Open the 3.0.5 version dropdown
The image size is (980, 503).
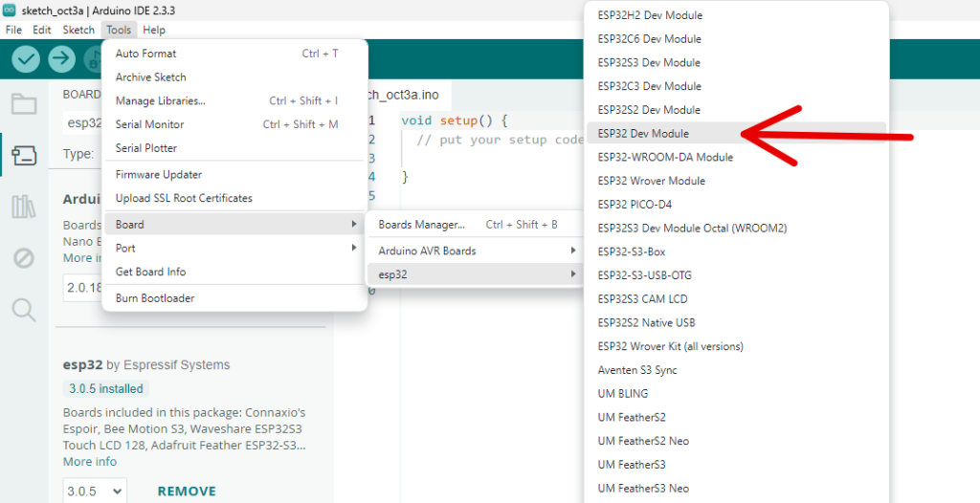pyautogui.click(x=95, y=492)
